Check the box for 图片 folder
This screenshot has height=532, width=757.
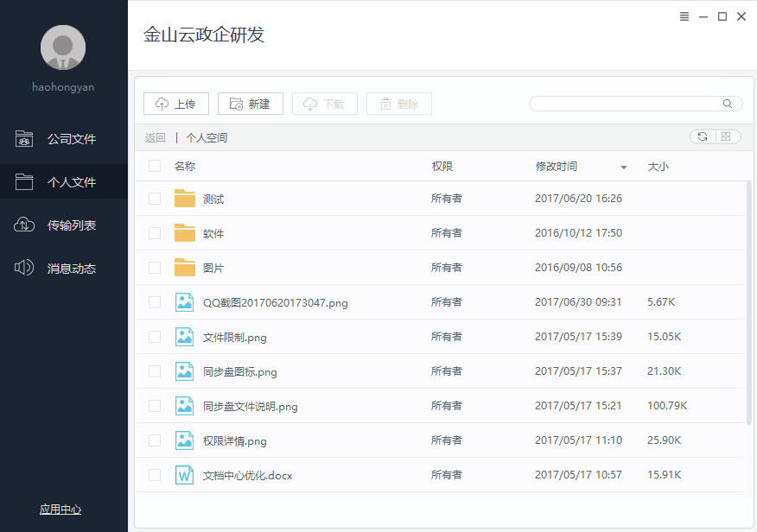[155, 268]
